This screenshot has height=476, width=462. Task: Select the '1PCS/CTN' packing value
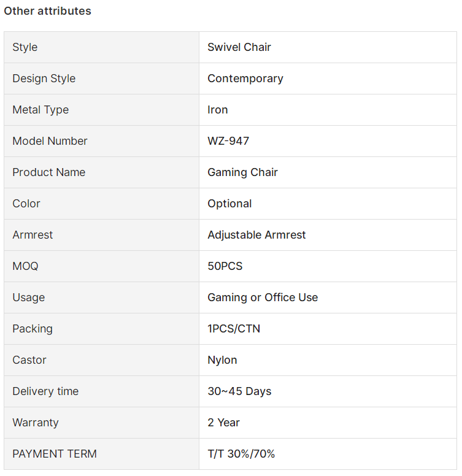point(234,328)
